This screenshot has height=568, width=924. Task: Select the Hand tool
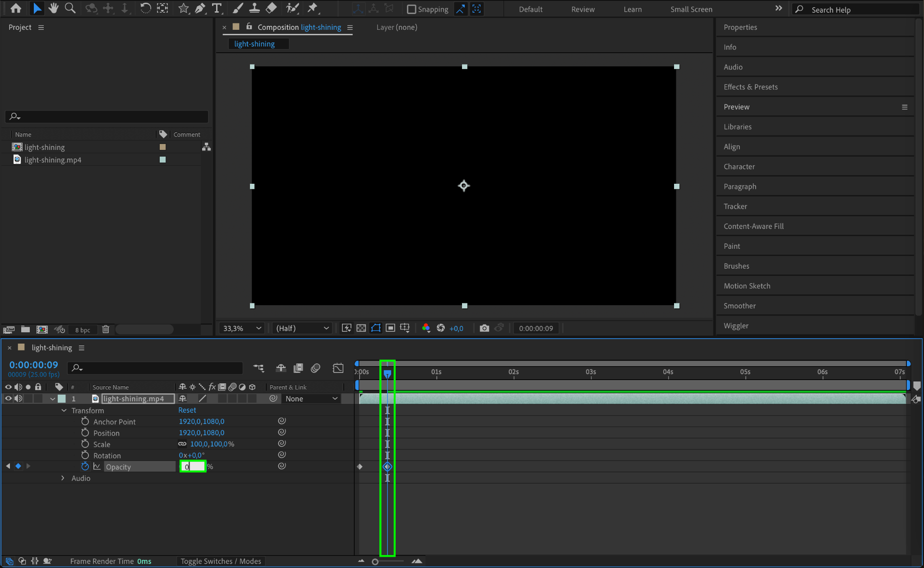coord(53,8)
